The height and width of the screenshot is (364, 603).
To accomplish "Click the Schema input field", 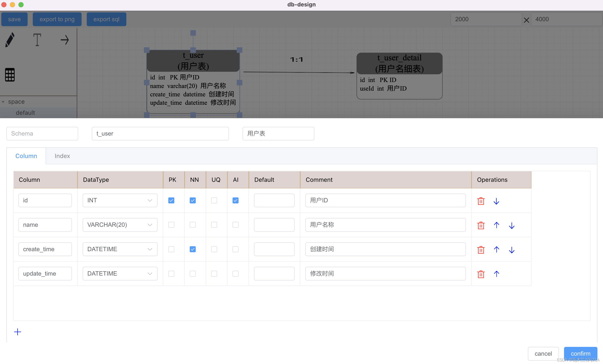I will [x=42, y=133].
